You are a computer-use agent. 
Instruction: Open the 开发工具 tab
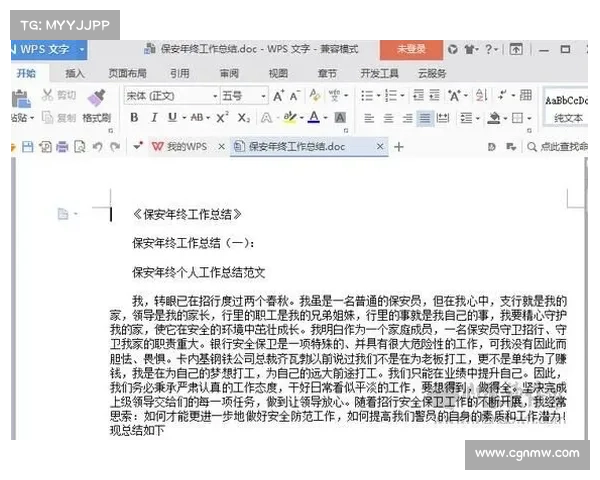click(x=379, y=73)
